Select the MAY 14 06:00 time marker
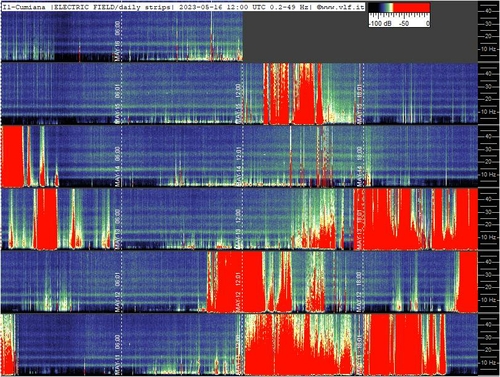Viewport: 500px width, 377px height. tap(117, 166)
